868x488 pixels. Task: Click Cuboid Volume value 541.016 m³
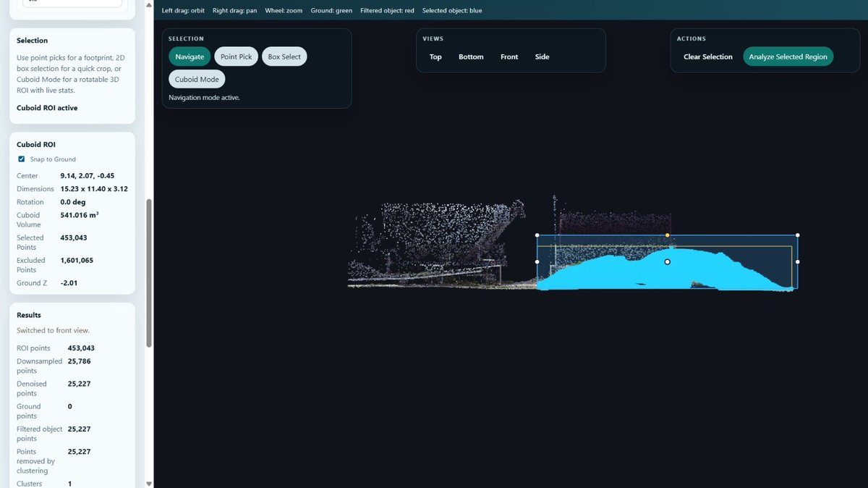80,215
